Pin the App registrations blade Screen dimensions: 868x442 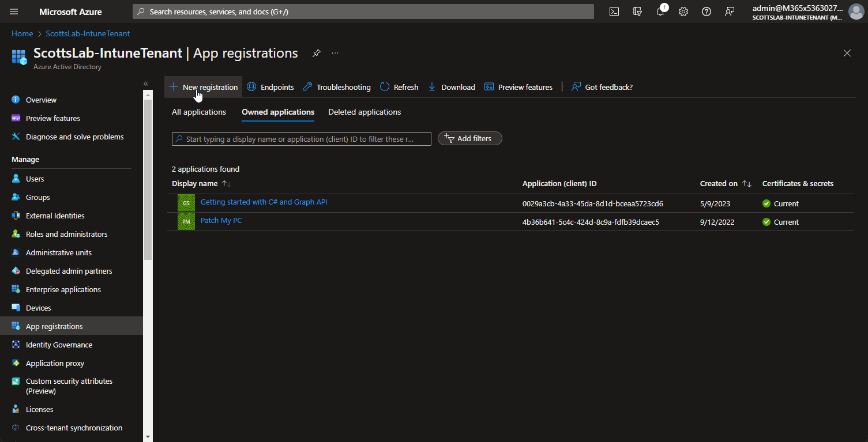point(316,53)
